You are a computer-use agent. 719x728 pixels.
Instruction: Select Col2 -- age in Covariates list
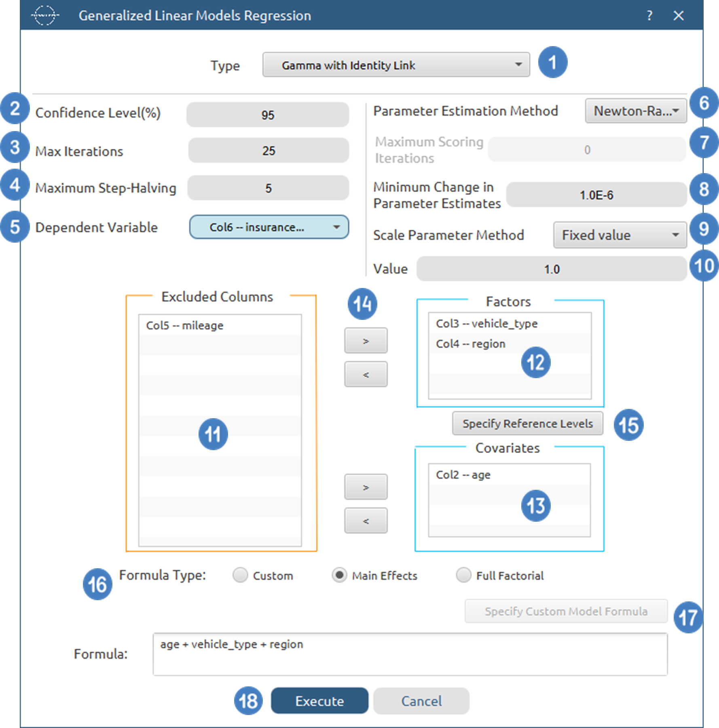click(x=509, y=474)
